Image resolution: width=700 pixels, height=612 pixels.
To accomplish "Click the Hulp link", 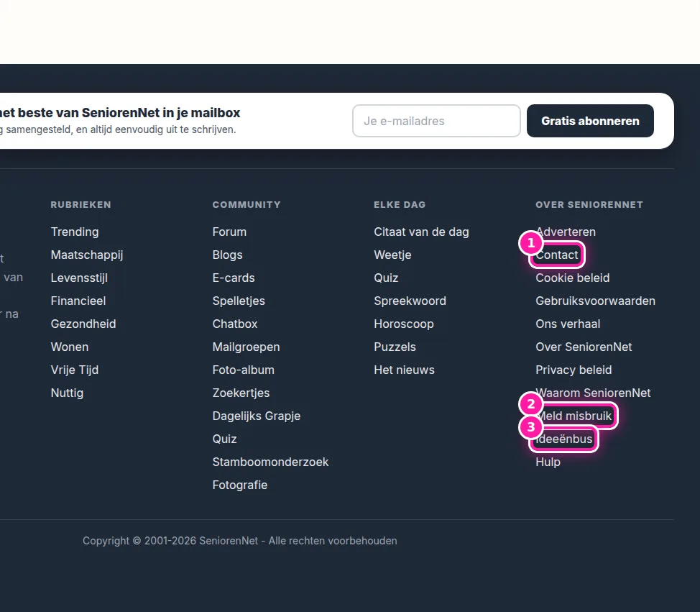I will coord(548,462).
